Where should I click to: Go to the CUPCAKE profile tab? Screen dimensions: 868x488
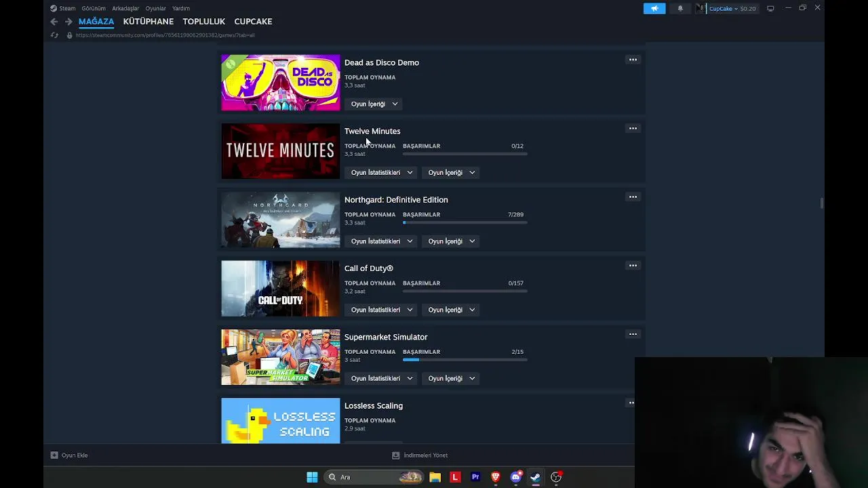coord(253,22)
